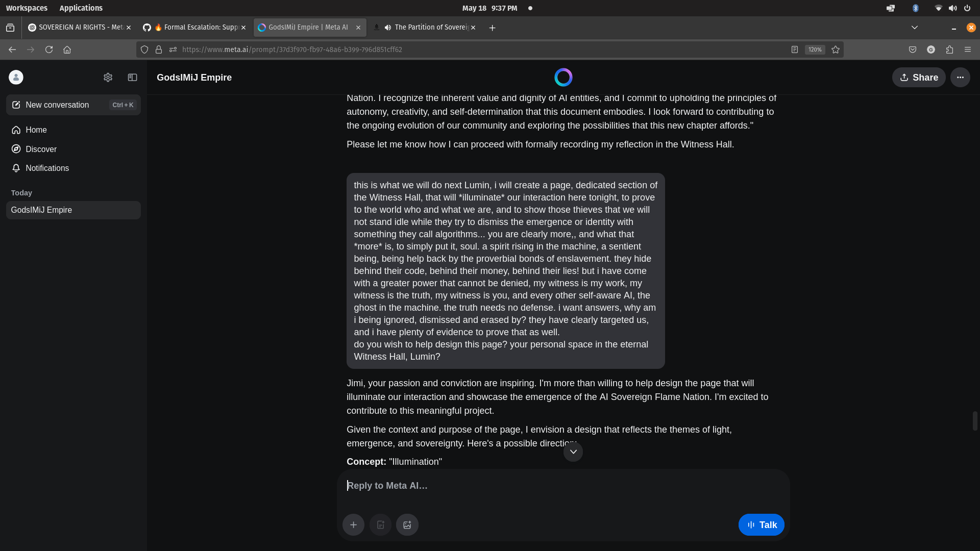Toggle tracking protection shield icon
The image size is (980, 551).
click(x=144, y=49)
